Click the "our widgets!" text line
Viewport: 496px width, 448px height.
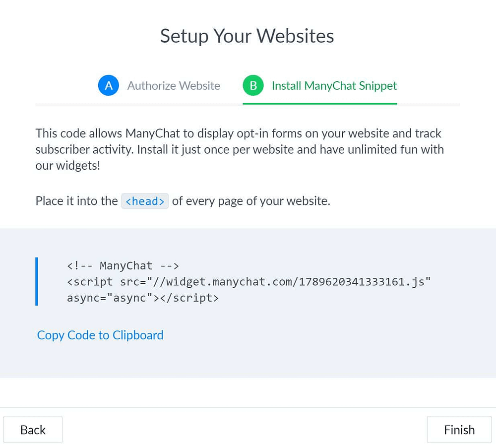67,166
